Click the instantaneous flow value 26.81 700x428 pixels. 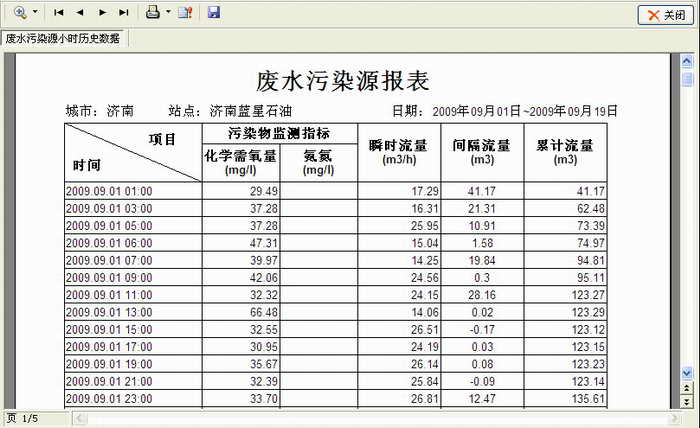tap(425, 399)
